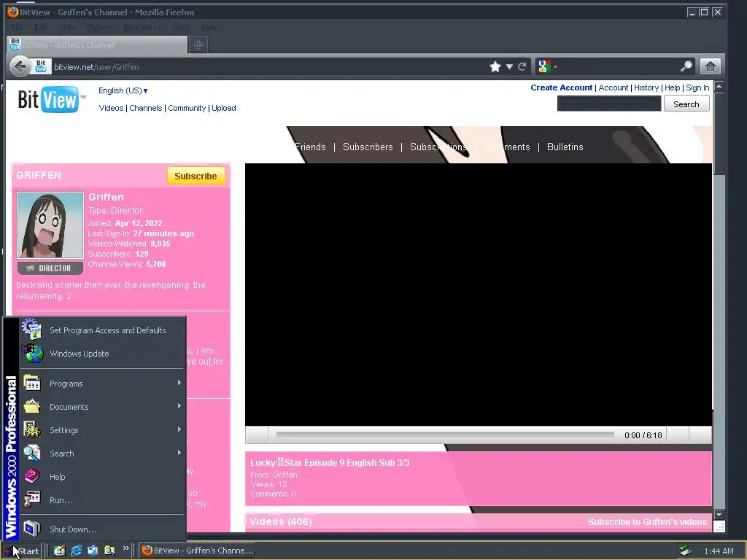Launch Internet Explorer from quick launch
The height and width of the screenshot is (560, 747).
(76, 551)
